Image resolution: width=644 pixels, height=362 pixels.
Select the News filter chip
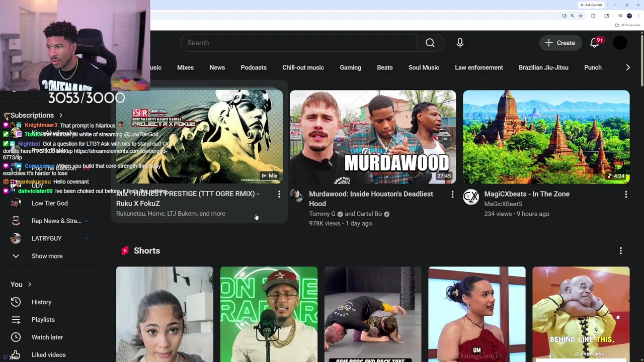click(217, 67)
